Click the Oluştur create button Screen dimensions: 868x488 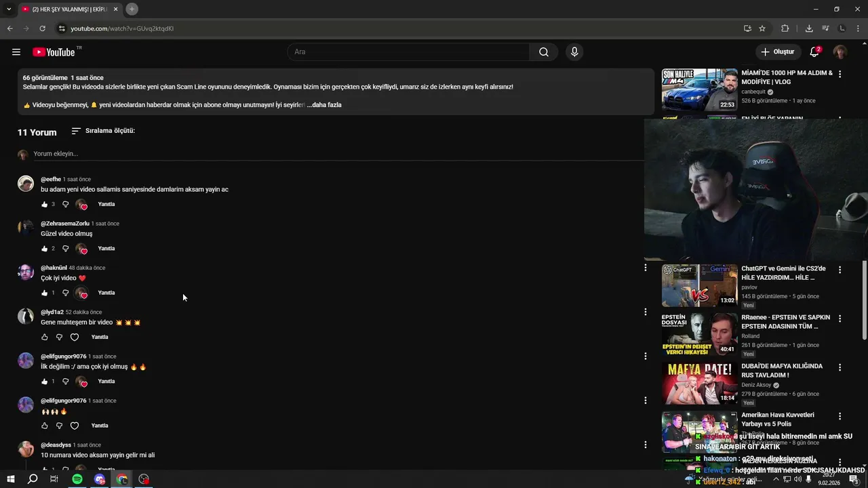tap(777, 52)
